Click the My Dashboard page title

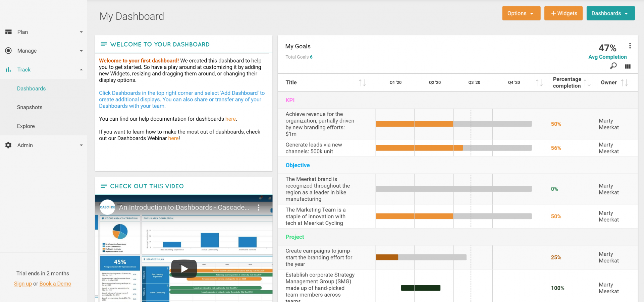point(132,16)
